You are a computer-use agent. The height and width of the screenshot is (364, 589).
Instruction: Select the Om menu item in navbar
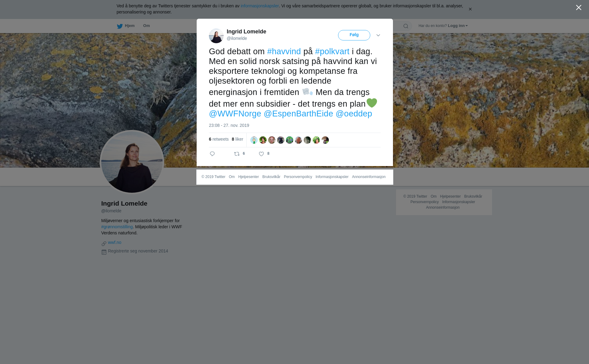pos(147,26)
